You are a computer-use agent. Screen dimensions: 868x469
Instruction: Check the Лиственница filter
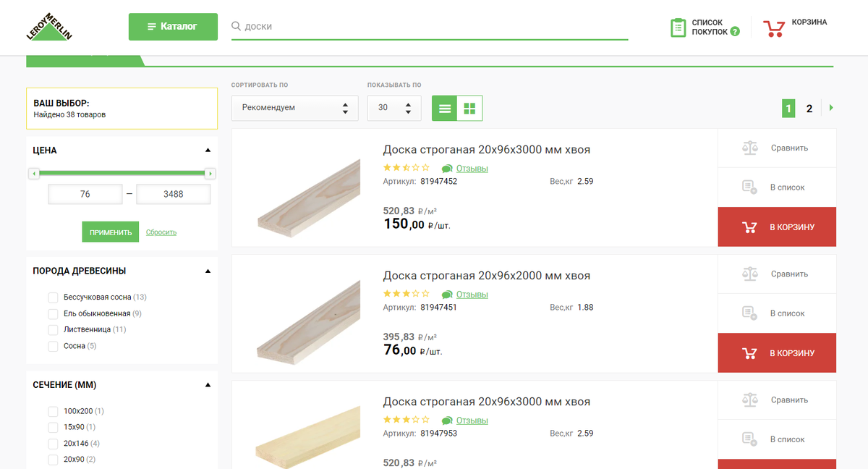click(53, 329)
